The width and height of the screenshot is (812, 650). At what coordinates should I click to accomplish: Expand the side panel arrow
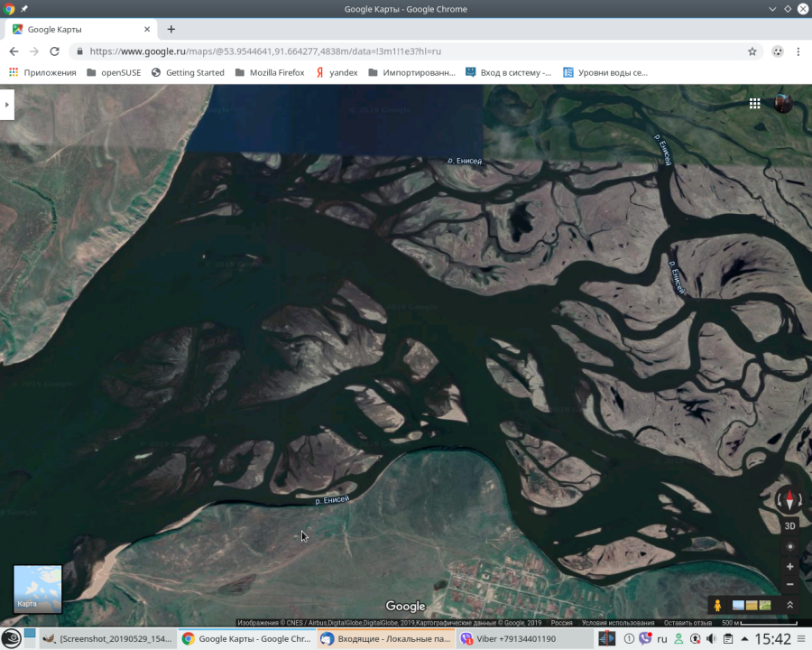pos(7,105)
